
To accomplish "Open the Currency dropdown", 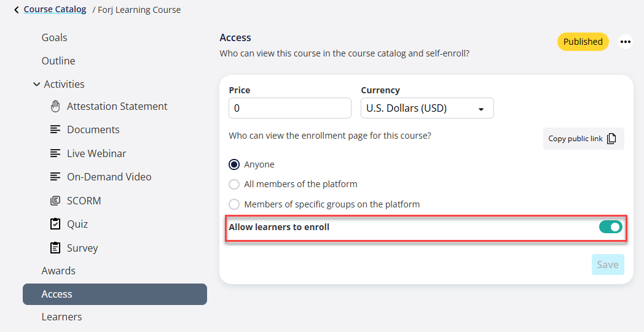I will click(x=427, y=109).
